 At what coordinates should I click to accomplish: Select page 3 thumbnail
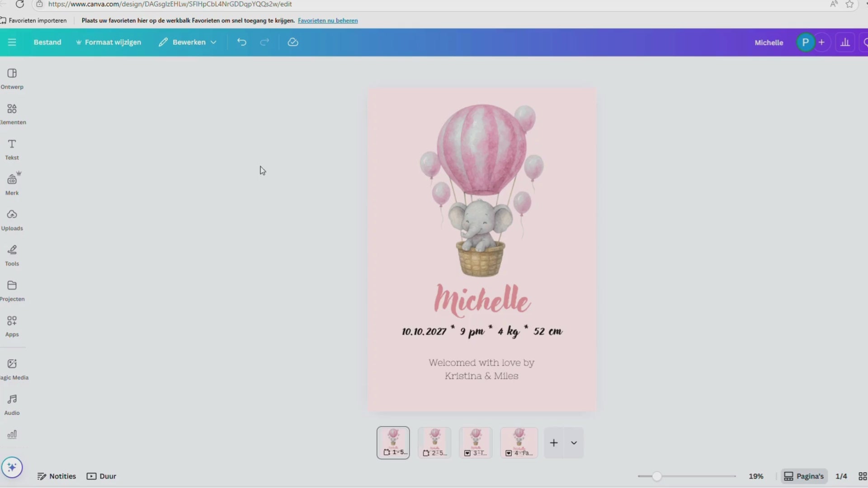coord(476,443)
